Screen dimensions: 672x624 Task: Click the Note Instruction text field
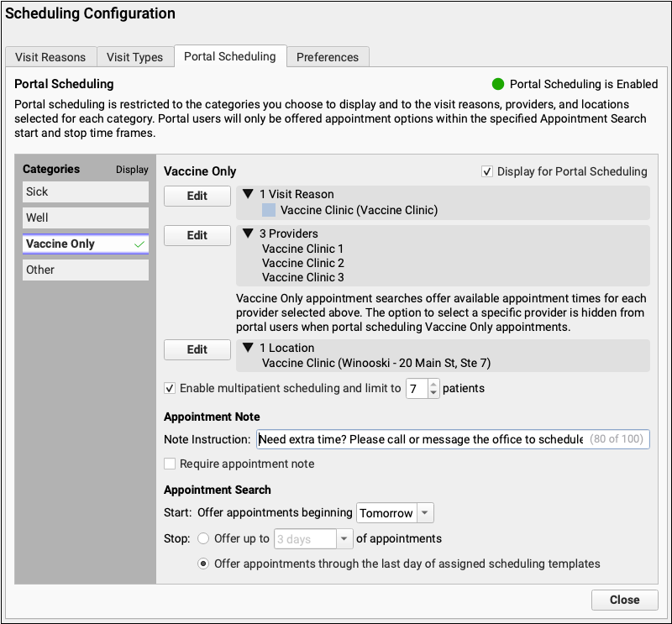click(x=453, y=439)
